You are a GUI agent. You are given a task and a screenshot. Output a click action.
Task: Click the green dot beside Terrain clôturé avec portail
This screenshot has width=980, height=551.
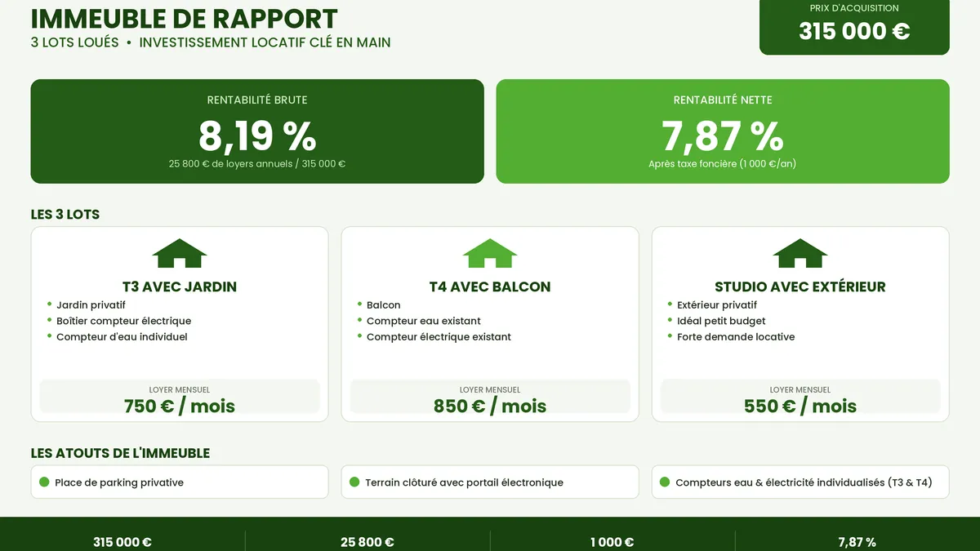[354, 482]
